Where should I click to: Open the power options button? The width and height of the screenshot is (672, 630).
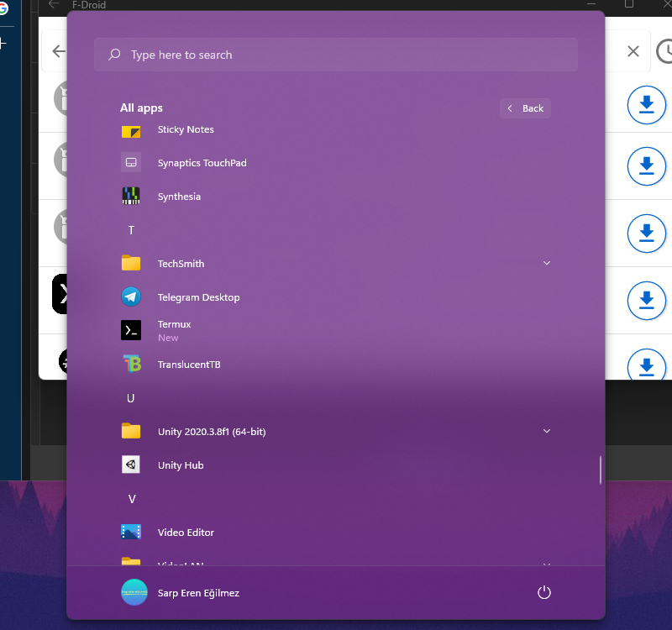point(543,593)
